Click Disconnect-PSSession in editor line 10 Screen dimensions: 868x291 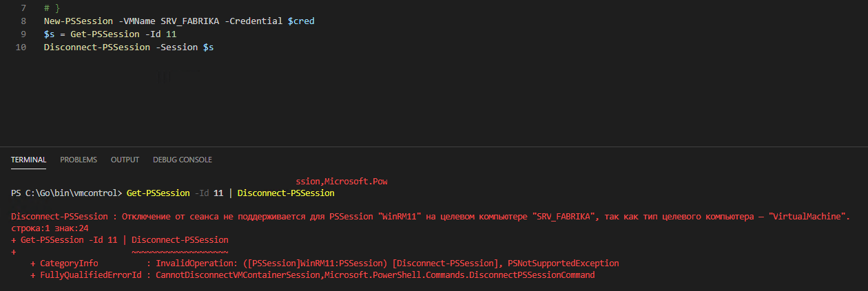point(96,47)
